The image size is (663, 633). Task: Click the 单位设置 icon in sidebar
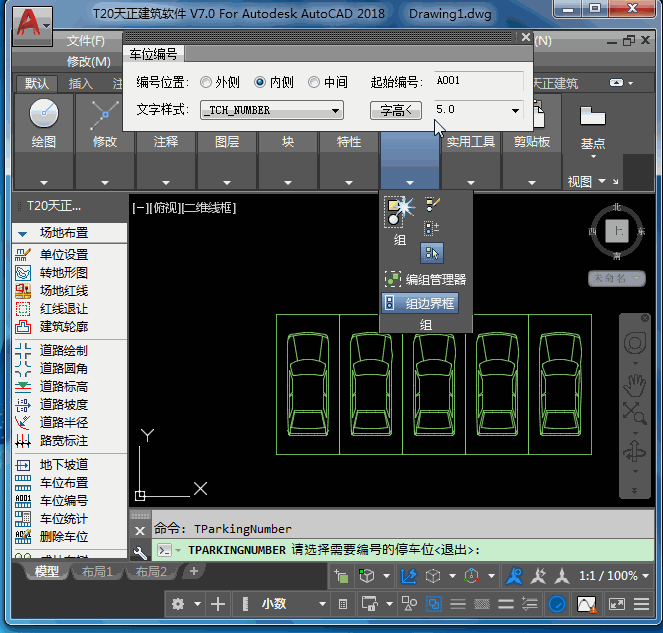(x=23, y=255)
